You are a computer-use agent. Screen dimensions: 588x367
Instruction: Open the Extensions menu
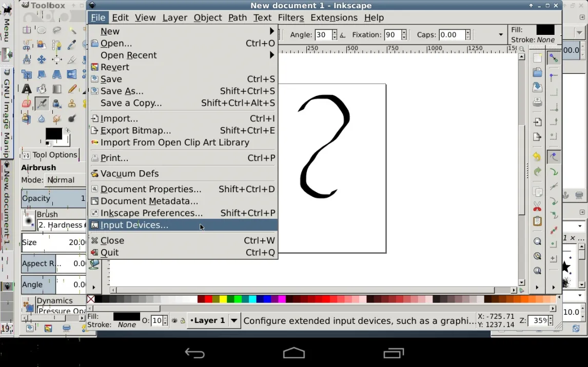pos(334,17)
